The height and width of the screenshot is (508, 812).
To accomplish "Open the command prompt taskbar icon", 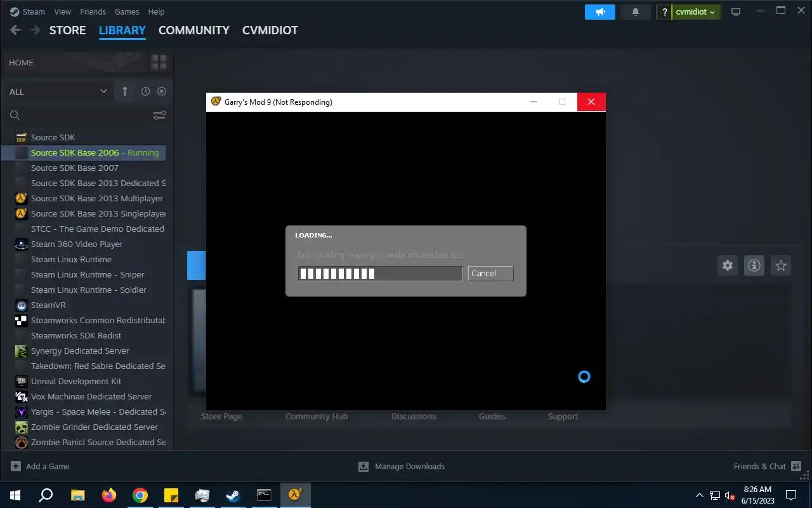I will (x=265, y=495).
